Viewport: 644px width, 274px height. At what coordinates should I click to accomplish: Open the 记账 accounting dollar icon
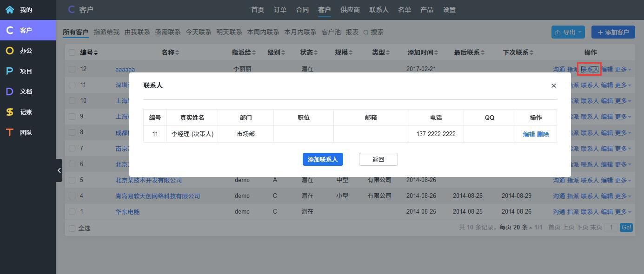[x=10, y=112]
